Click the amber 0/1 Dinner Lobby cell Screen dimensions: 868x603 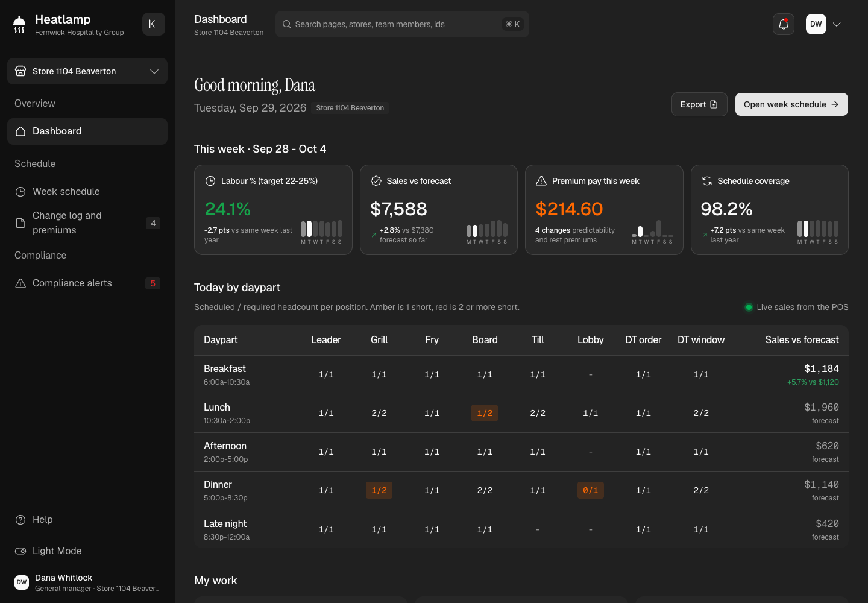coord(591,490)
